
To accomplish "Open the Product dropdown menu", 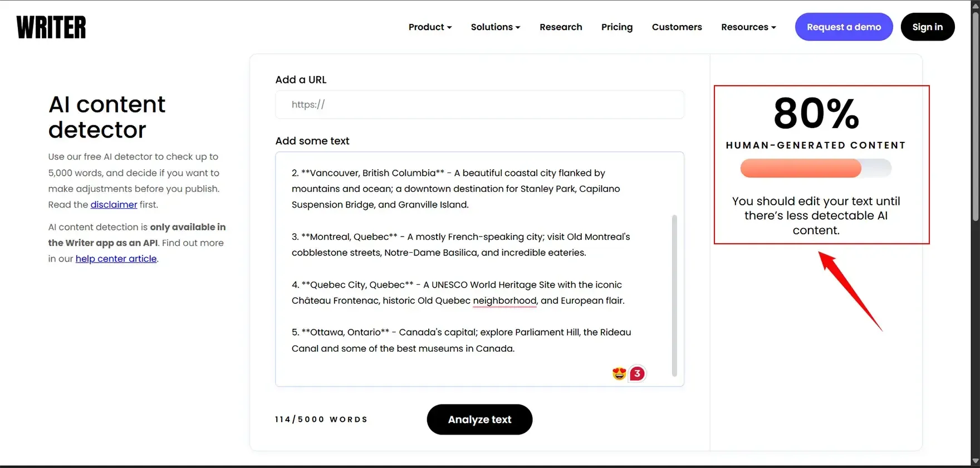I will pyautogui.click(x=429, y=27).
